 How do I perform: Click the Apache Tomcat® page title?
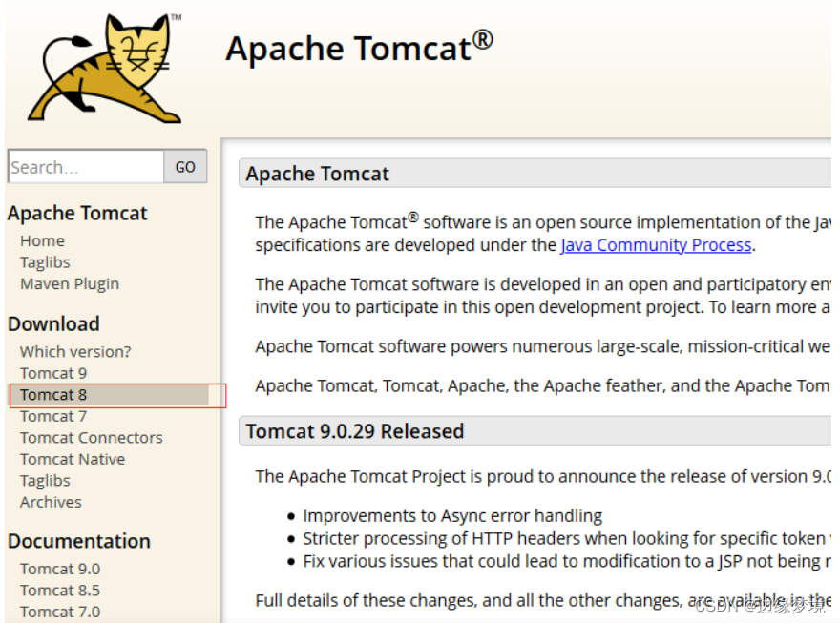pyautogui.click(x=359, y=47)
